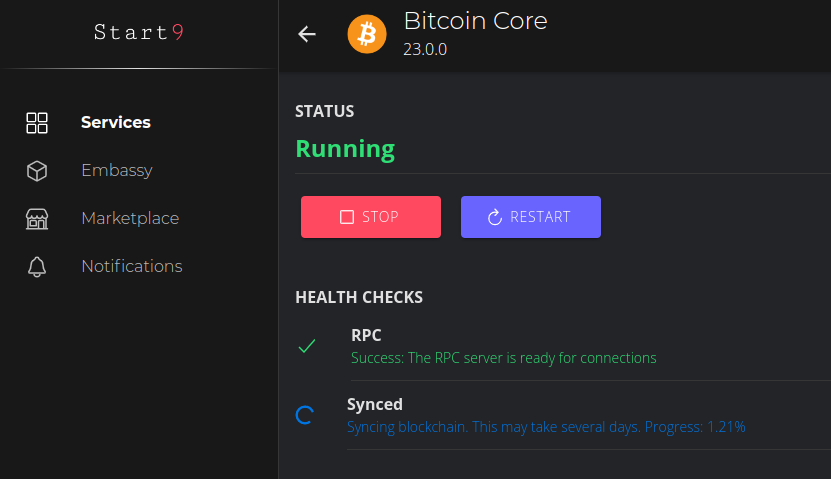Click the RPC health check label

366,335
